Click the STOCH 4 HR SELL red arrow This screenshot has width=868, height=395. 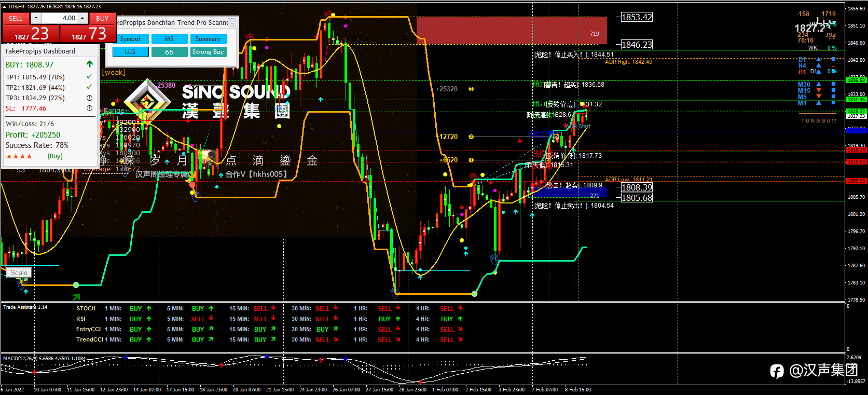tap(460, 308)
